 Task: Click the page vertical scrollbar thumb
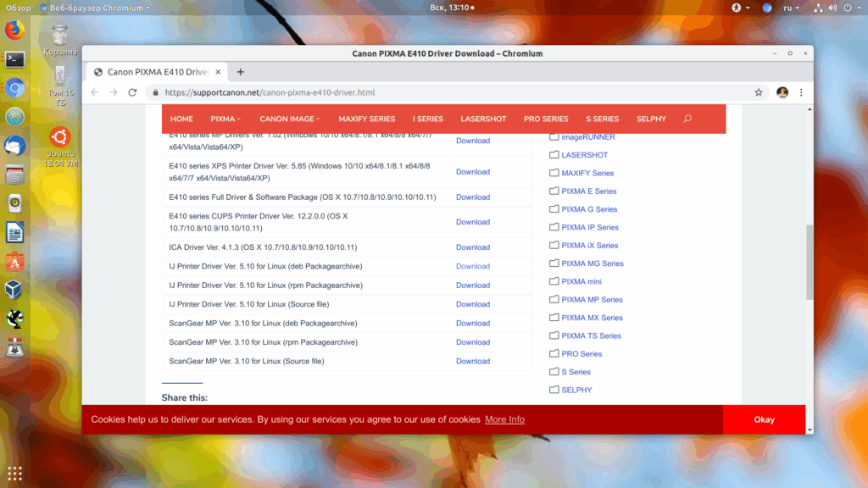point(810,263)
